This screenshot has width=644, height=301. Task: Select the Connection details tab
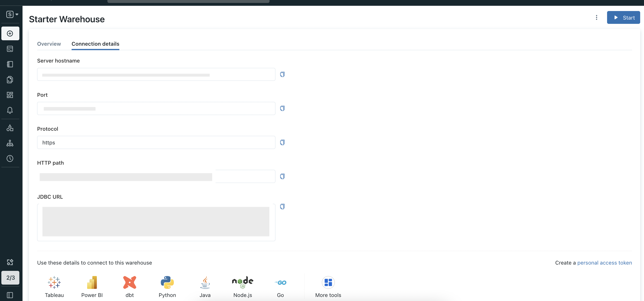(95, 44)
